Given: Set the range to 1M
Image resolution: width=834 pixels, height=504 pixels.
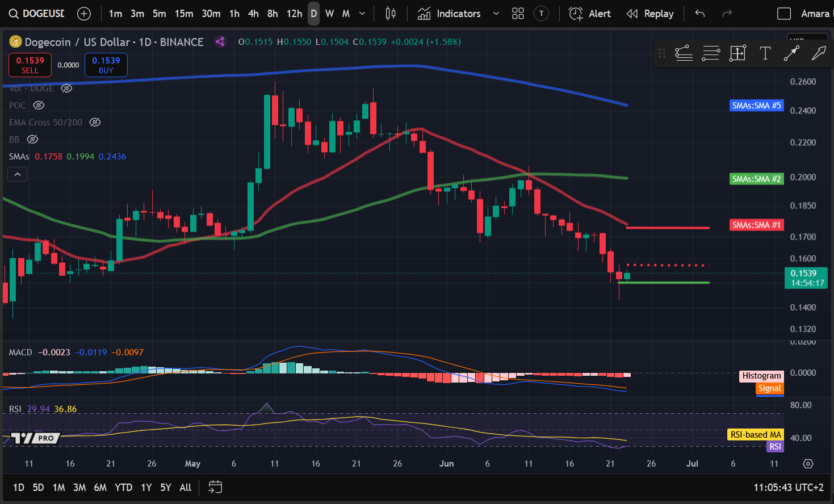Looking at the screenshot, I should (x=59, y=487).
